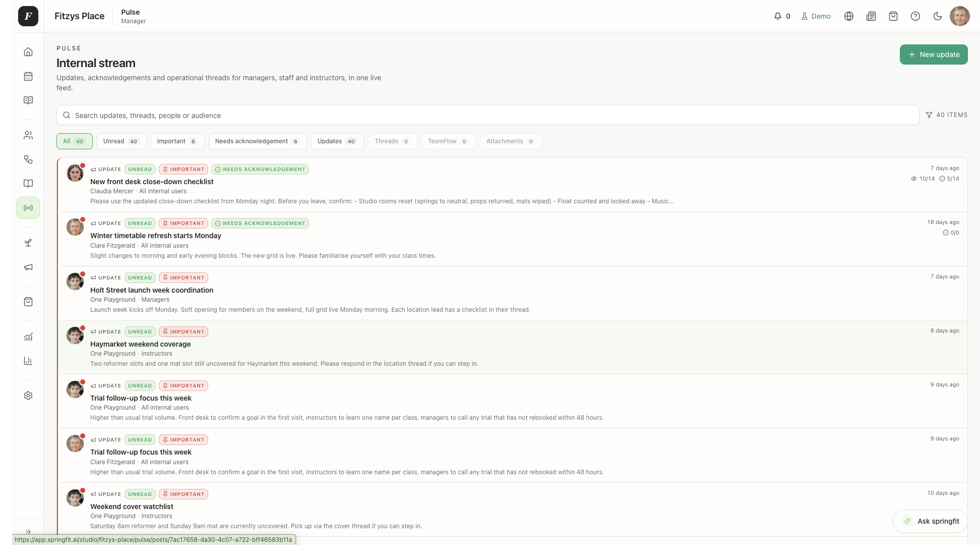The image size is (980, 559).
Task: Select the TeamFlow 0 filter tab
Action: 449,141
